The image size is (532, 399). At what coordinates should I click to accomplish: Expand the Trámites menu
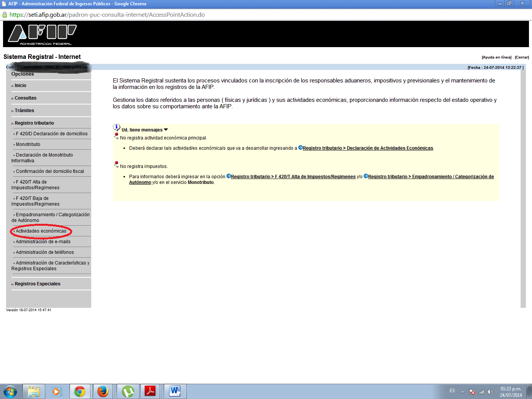pos(24,111)
